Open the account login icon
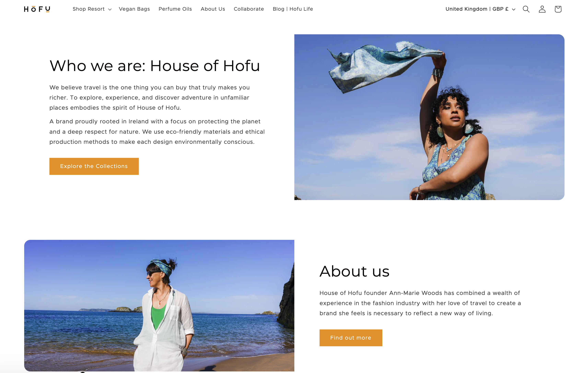Image resolution: width=588 pixels, height=373 pixels. 542,9
